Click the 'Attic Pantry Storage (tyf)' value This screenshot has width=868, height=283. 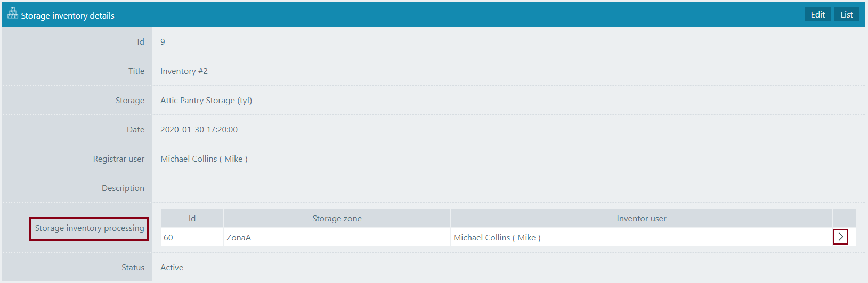click(206, 101)
